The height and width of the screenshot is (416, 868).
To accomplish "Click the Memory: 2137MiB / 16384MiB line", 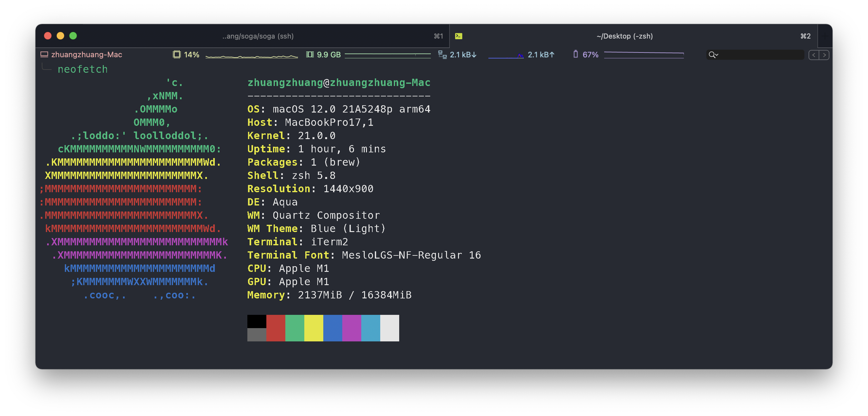I will pyautogui.click(x=329, y=295).
